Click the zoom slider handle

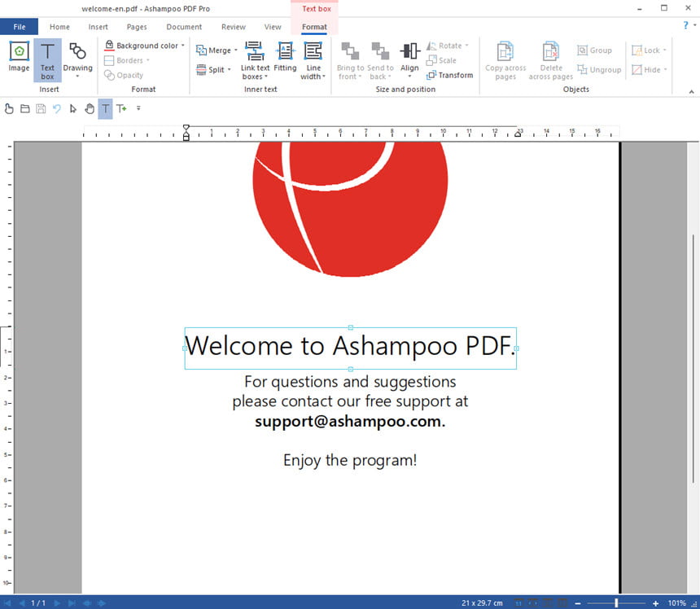tap(616, 603)
